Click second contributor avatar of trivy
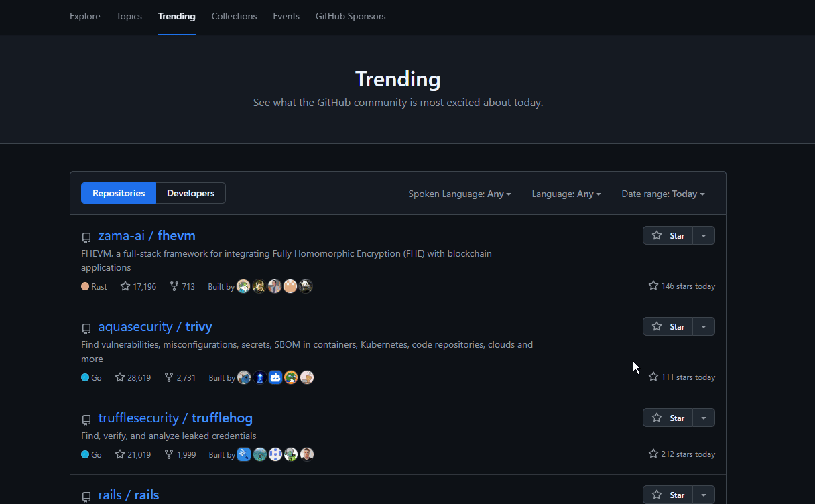The width and height of the screenshot is (815, 504). click(260, 377)
